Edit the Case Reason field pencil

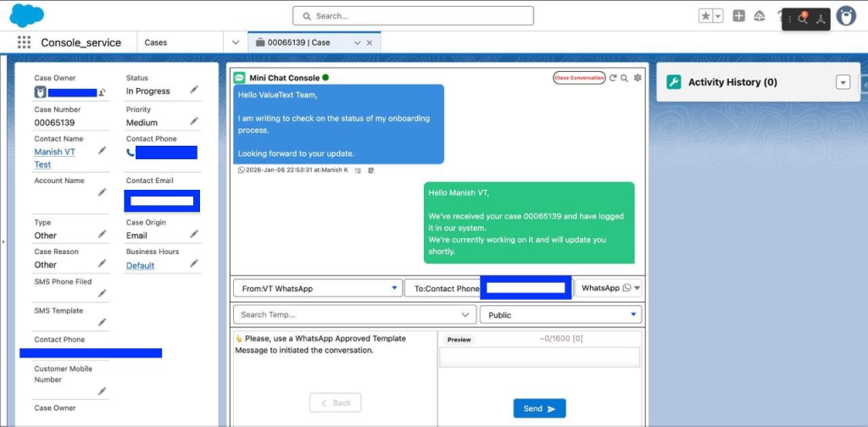click(x=102, y=263)
